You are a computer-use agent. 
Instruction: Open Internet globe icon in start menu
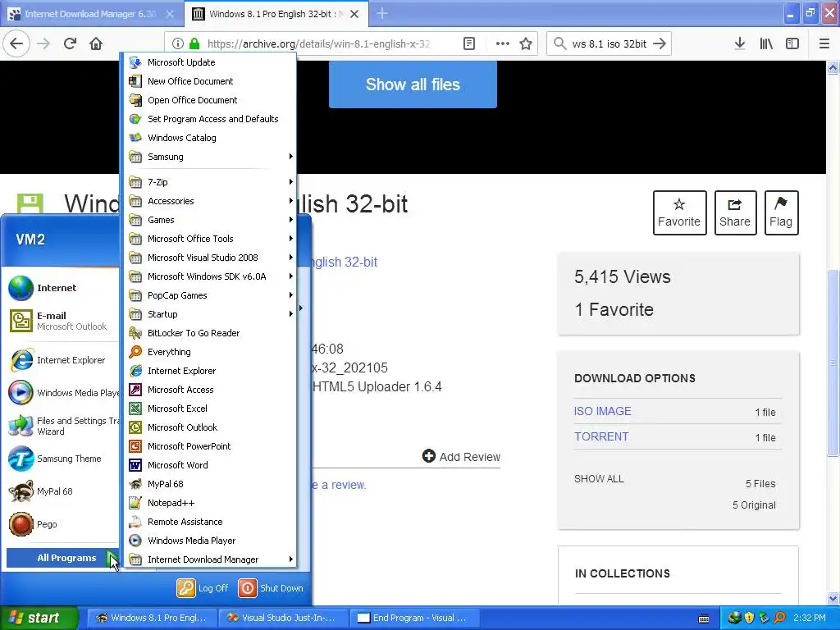tap(21, 288)
